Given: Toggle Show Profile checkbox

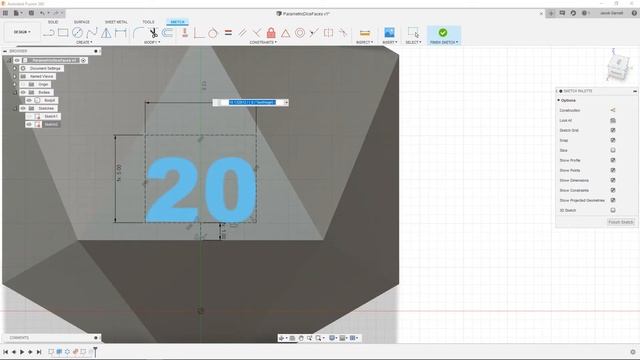Looking at the screenshot, I should click(x=613, y=160).
